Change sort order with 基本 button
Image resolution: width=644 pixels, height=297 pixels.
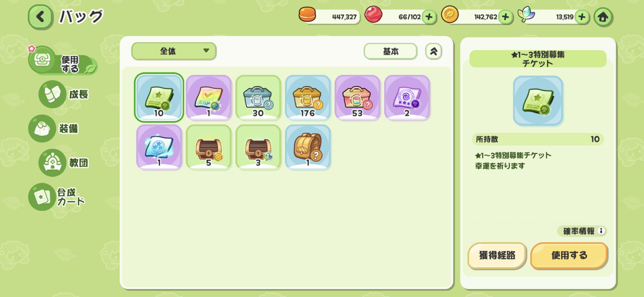(x=390, y=51)
